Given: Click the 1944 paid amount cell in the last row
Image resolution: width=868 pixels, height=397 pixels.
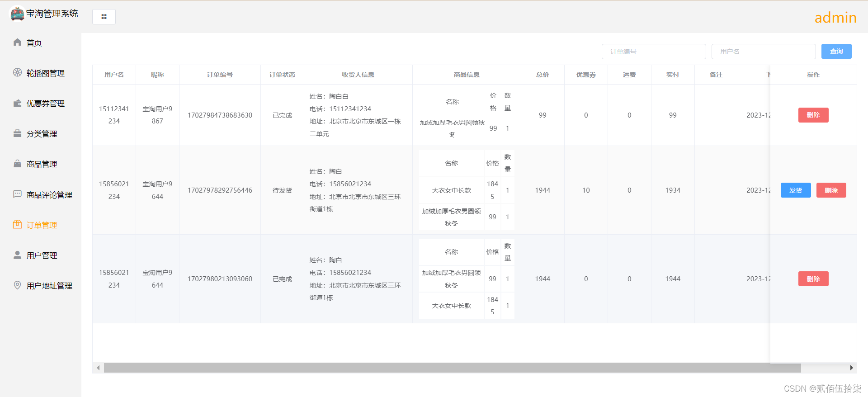Looking at the screenshot, I should click(x=673, y=279).
